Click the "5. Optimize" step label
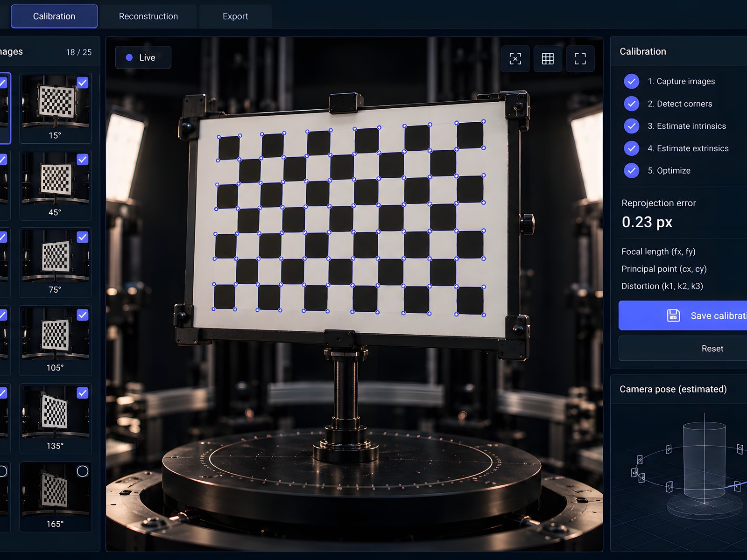Image resolution: width=747 pixels, height=560 pixels. pyautogui.click(x=669, y=170)
